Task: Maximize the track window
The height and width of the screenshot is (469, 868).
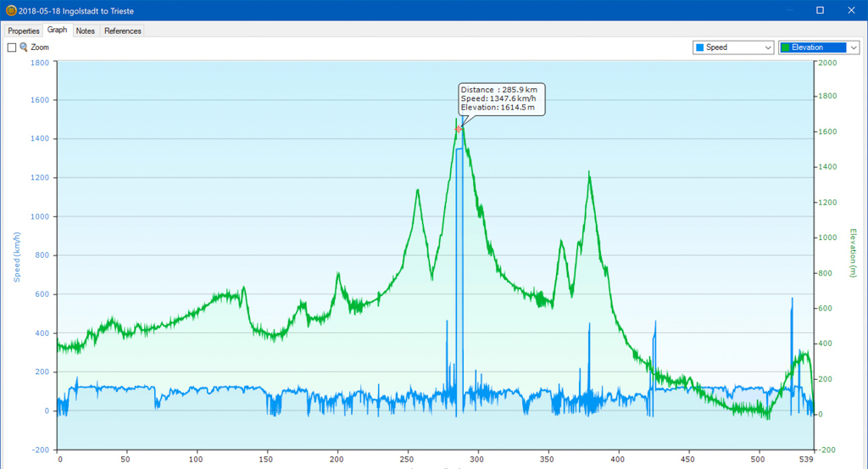Action: tap(820, 10)
